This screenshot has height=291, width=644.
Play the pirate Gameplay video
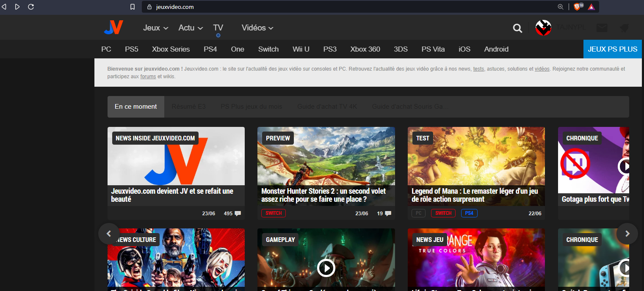[x=326, y=268]
